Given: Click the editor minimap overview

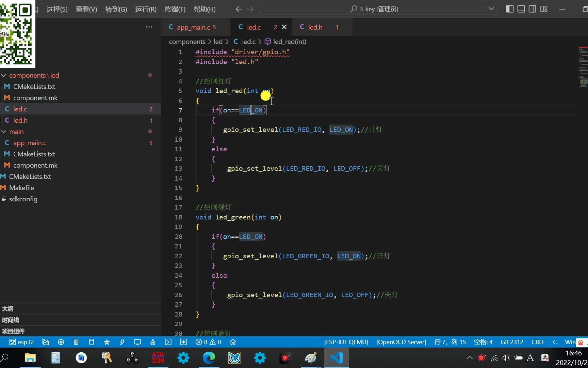Looking at the screenshot, I should coord(583,67).
